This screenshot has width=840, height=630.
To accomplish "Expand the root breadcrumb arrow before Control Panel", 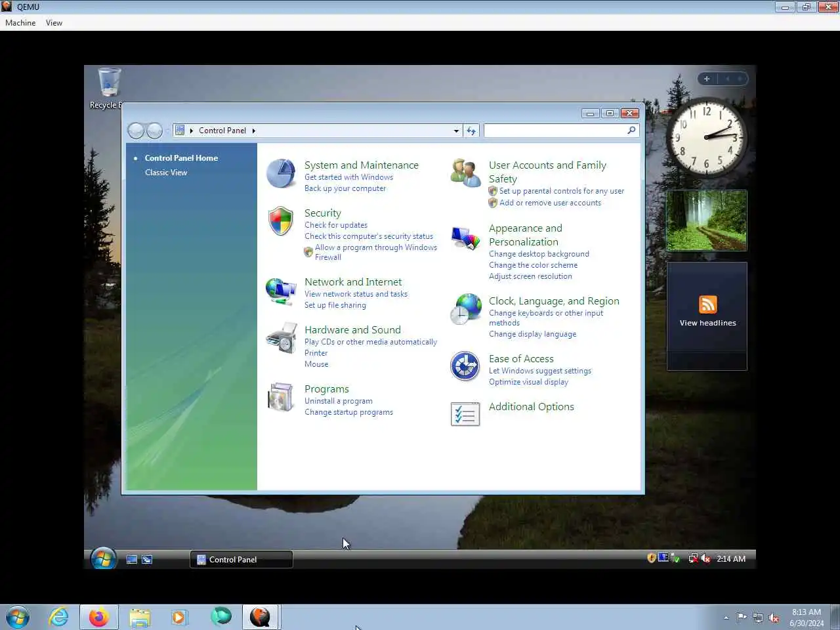I will [x=192, y=131].
